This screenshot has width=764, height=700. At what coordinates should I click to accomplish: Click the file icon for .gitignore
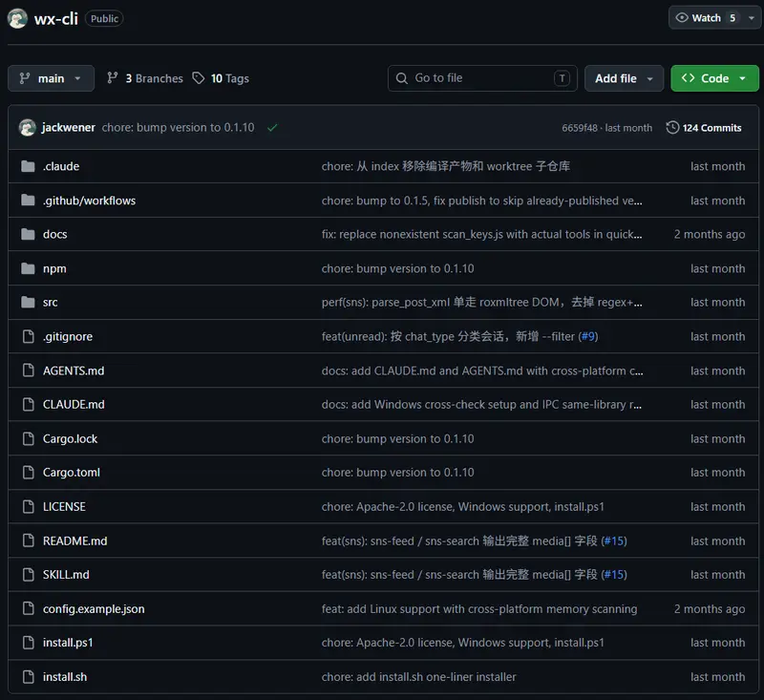[29, 336]
